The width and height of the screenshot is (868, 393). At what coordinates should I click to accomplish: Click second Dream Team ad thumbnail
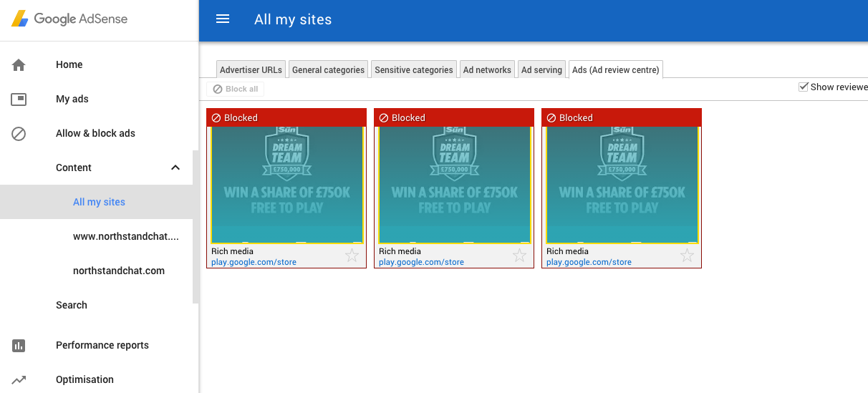tap(455, 185)
